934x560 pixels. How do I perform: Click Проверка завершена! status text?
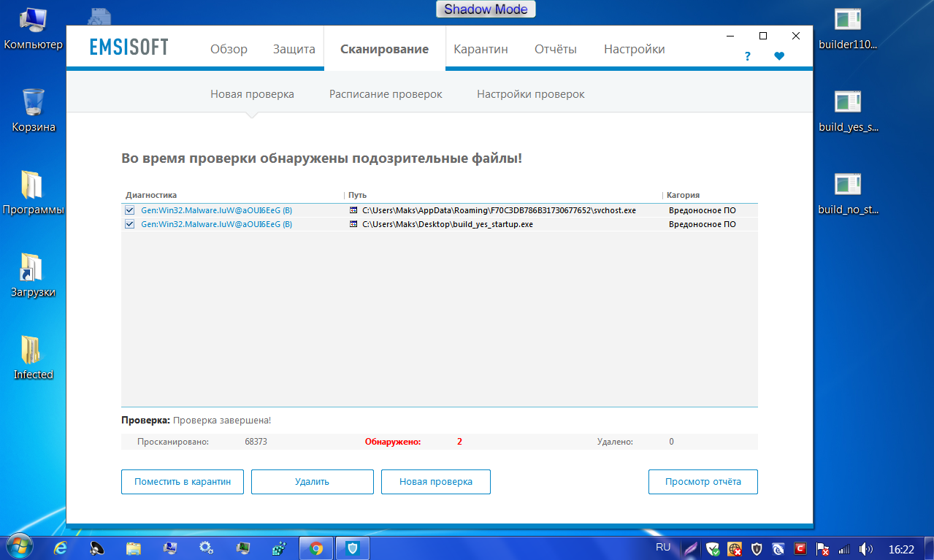[222, 421]
